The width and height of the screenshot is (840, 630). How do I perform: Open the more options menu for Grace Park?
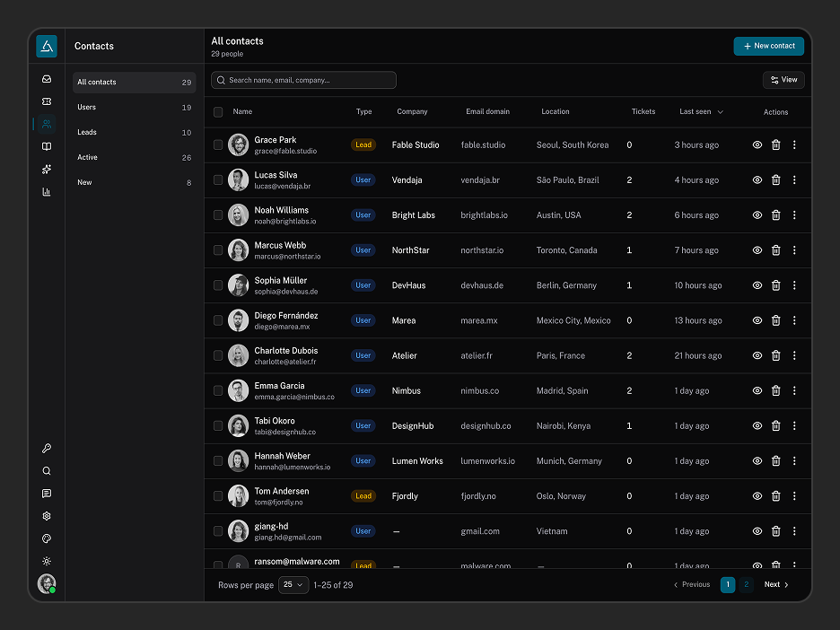click(794, 144)
